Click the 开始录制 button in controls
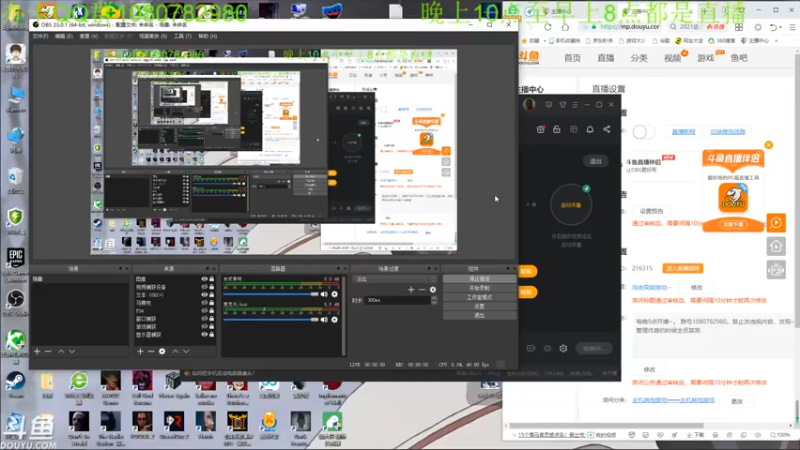This screenshot has width=800, height=450. coord(479,288)
